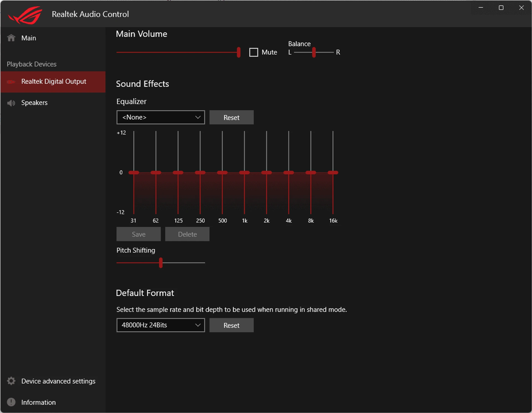
Task: Click the 16k equalizer band handle
Action: 333,173
